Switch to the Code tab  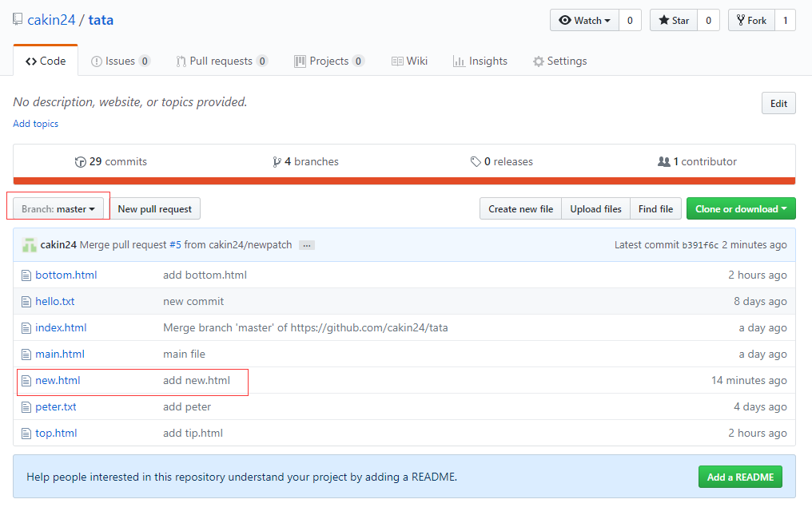coord(46,61)
